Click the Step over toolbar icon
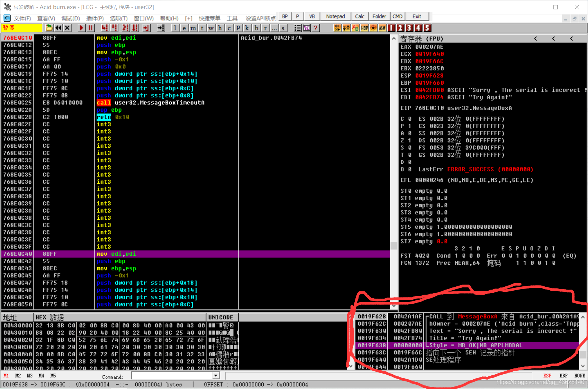The width and height of the screenshot is (588, 389). pyautogui.click(x=114, y=28)
